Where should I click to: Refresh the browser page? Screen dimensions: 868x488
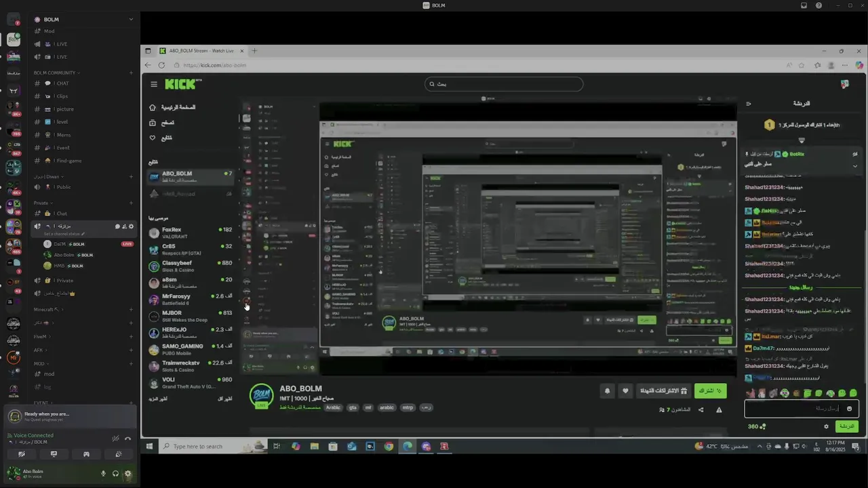click(161, 65)
